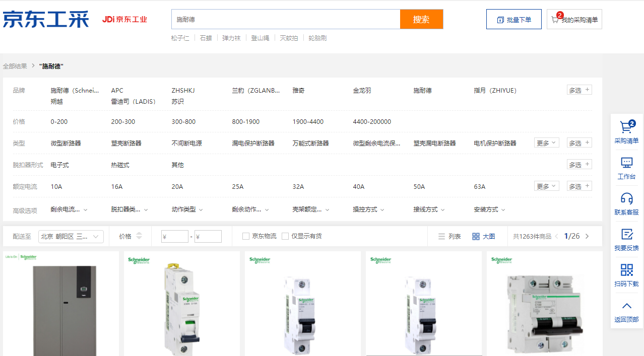Screen dimensions: 644x356
Task: Go to the next results page arrow
Action: [587, 236]
